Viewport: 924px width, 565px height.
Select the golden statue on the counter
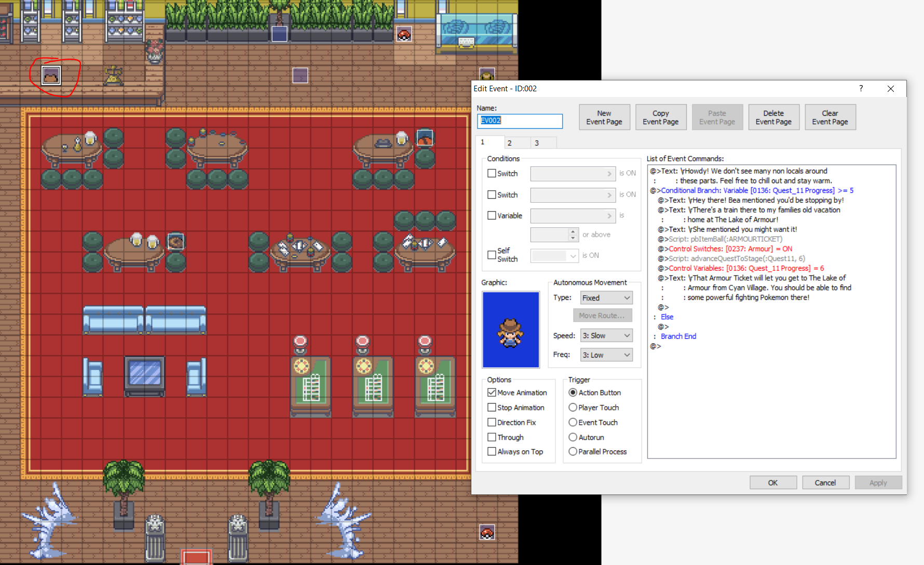(113, 76)
